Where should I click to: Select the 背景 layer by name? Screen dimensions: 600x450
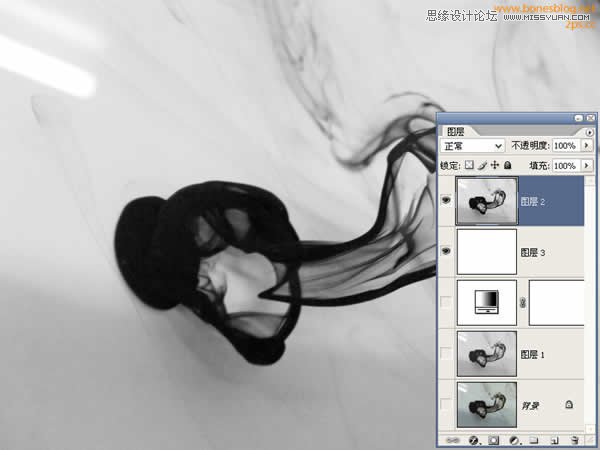tap(530, 406)
